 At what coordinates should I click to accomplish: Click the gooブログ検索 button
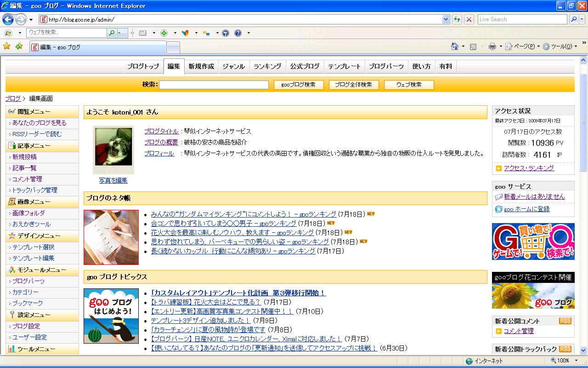click(299, 85)
